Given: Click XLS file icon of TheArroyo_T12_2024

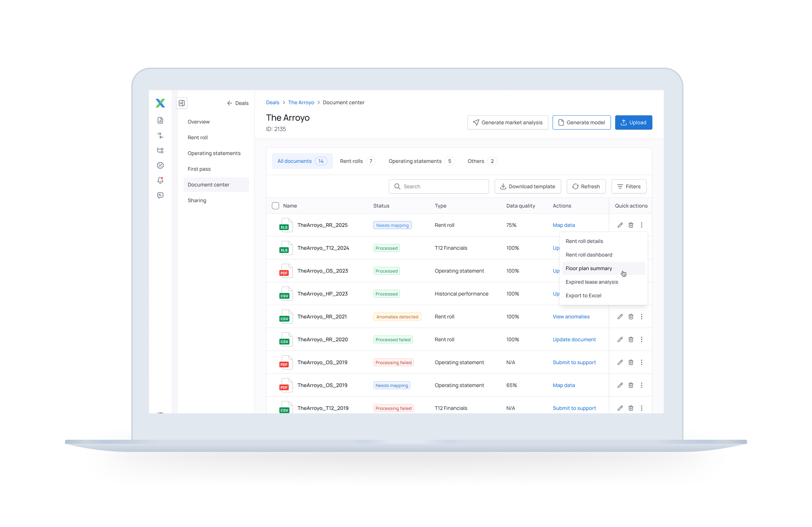Looking at the screenshot, I should 286,248.
